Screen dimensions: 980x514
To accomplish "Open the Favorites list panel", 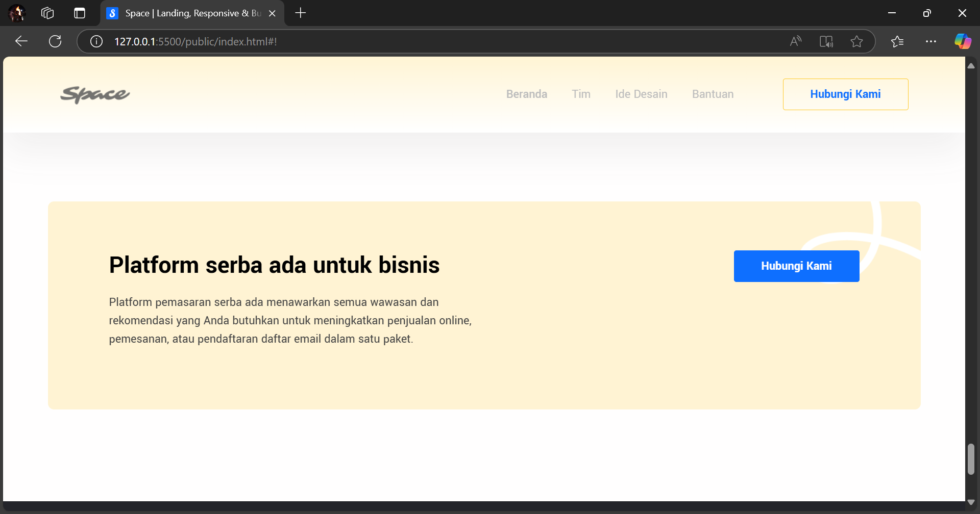I will tap(897, 41).
